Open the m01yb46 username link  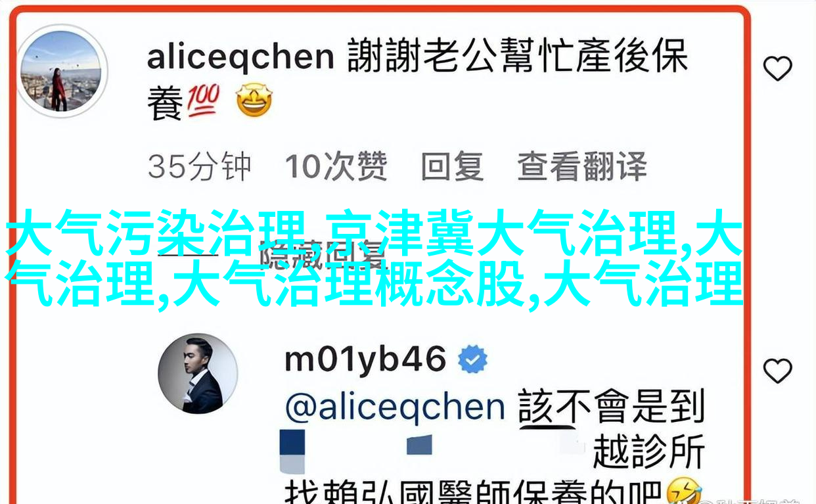point(365,360)
